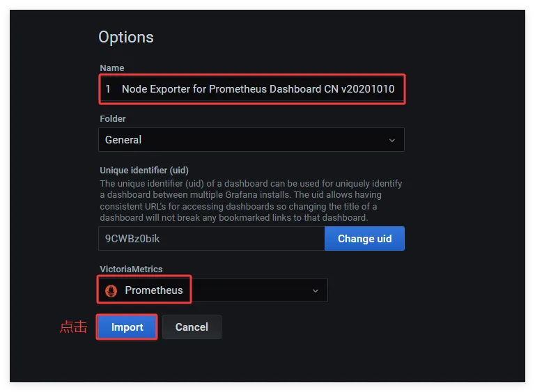Viewport: 535px width, 392px height.
Task: Click "v20201010" at the end of the dashboard name
Action: [368, 89]
